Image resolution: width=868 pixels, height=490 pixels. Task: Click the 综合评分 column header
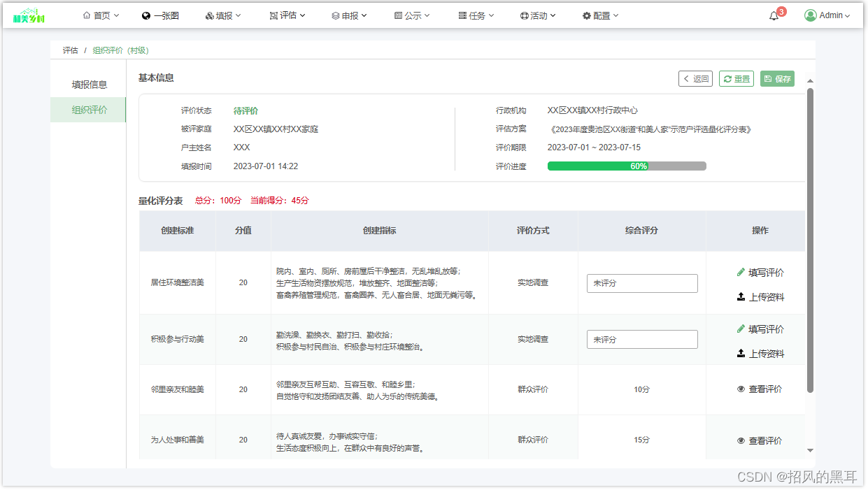pyautogui.click(x=642, y=230)
